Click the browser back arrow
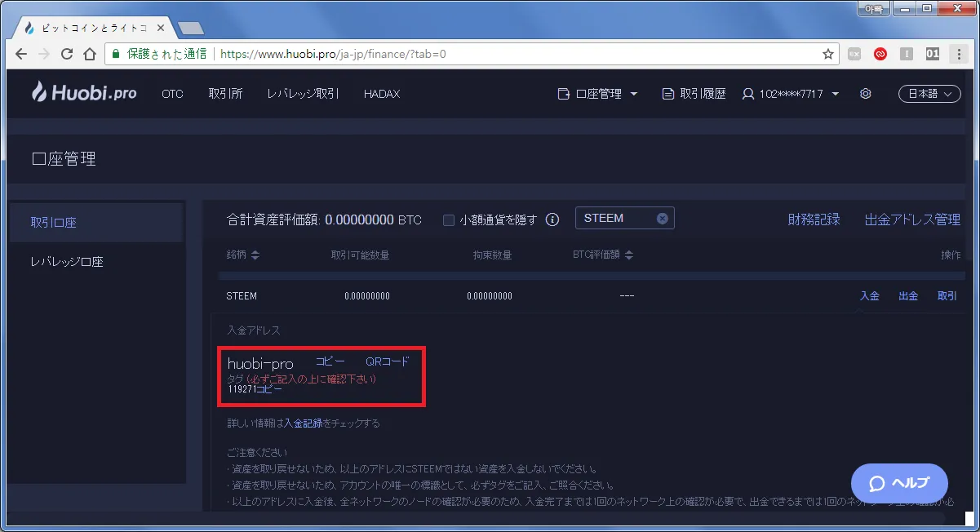The image size is (980, 532). tap(20, 54)
